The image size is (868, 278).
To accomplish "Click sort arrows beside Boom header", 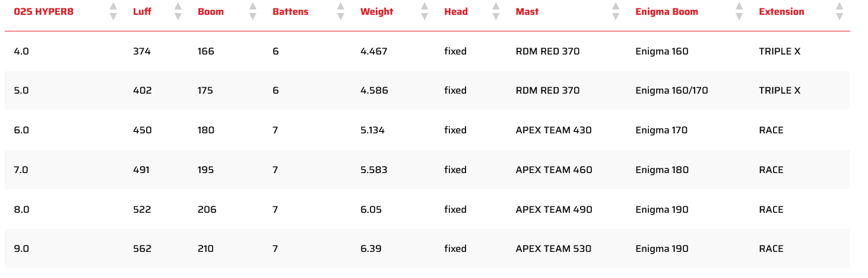I will pos(252,11).
